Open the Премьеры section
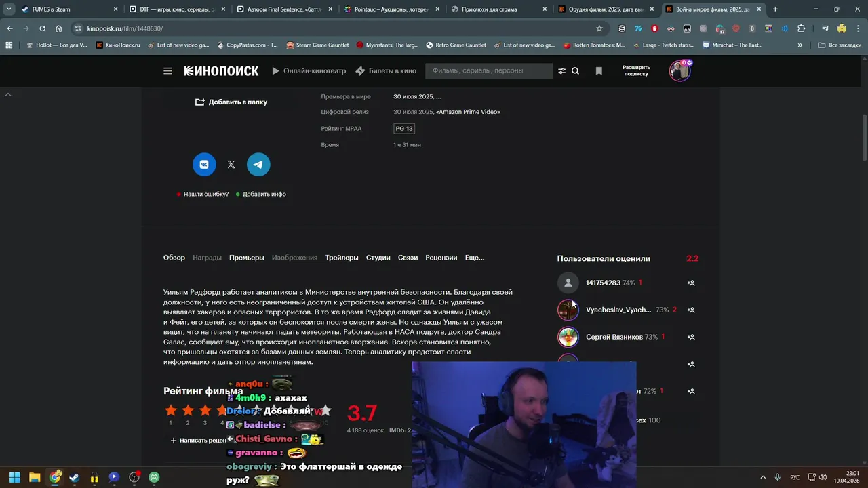This screenshot has height=488, width=868. click(247, 258)
